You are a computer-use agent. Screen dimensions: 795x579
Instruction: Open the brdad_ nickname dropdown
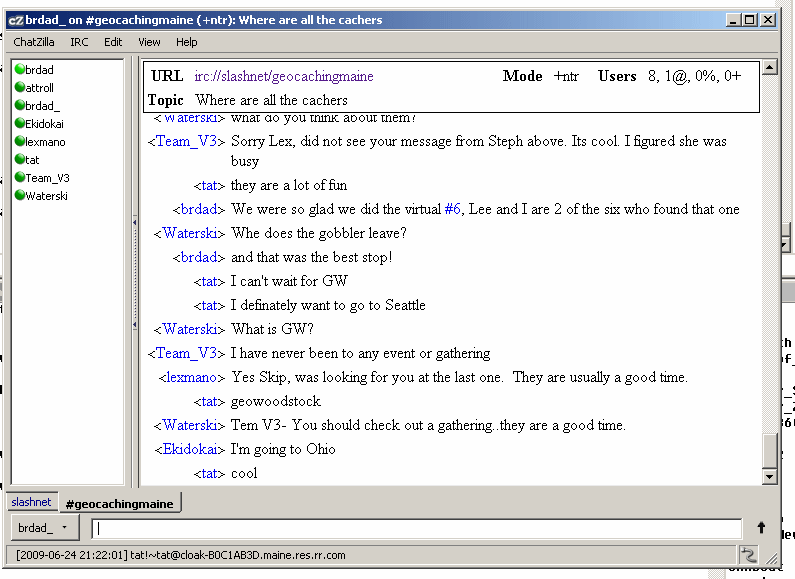44,528
